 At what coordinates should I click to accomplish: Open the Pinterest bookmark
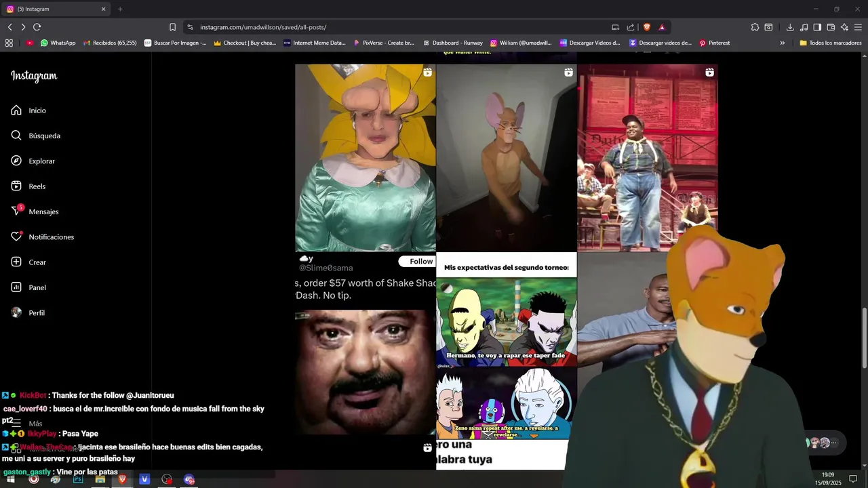(x=715, y=43)
